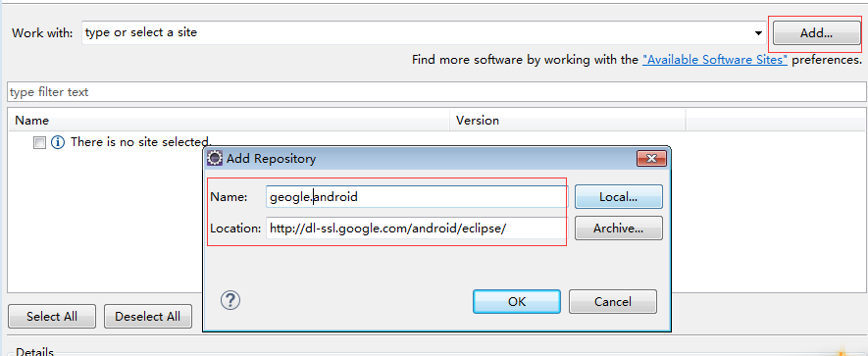Click the Deselect All button
Screen dimensions: 868x356
[148, 316]
